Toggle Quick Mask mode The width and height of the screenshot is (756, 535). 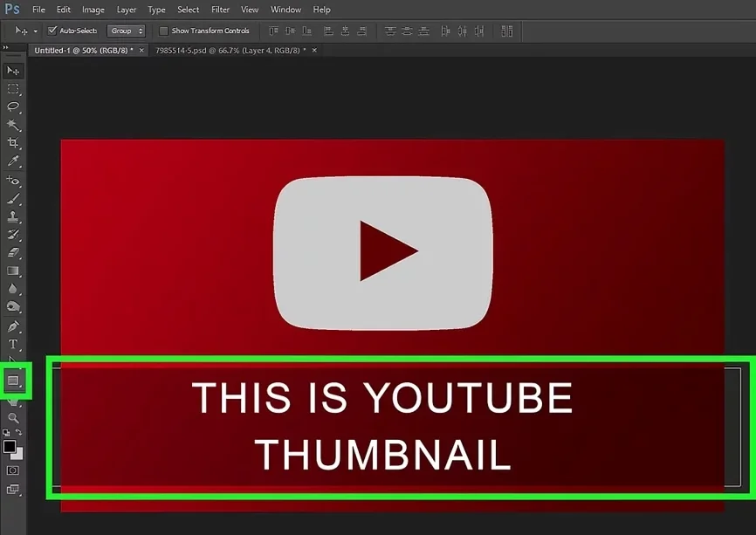click(13, 470)
